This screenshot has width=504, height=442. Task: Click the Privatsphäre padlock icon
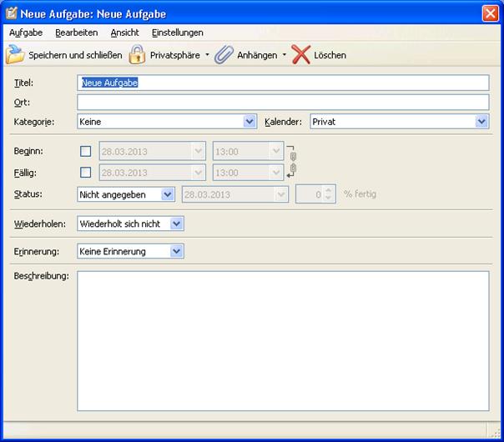point(137,54)
